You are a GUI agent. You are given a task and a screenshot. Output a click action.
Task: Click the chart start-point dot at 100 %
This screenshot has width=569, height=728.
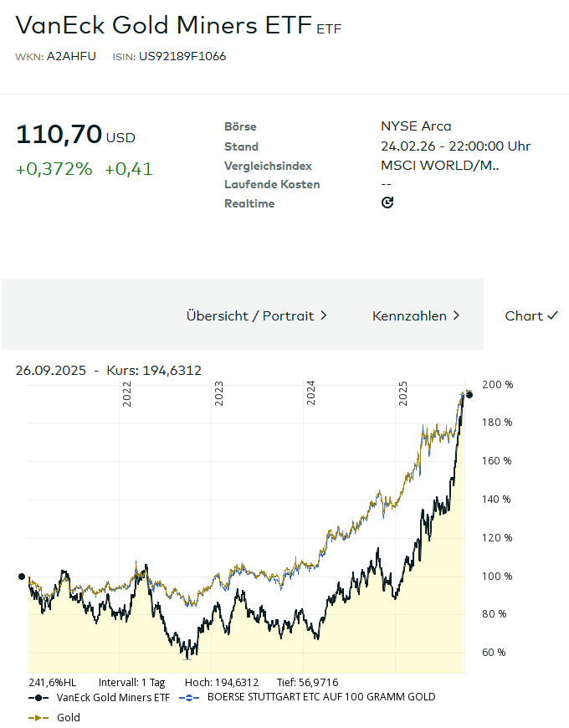pos(22,577)
